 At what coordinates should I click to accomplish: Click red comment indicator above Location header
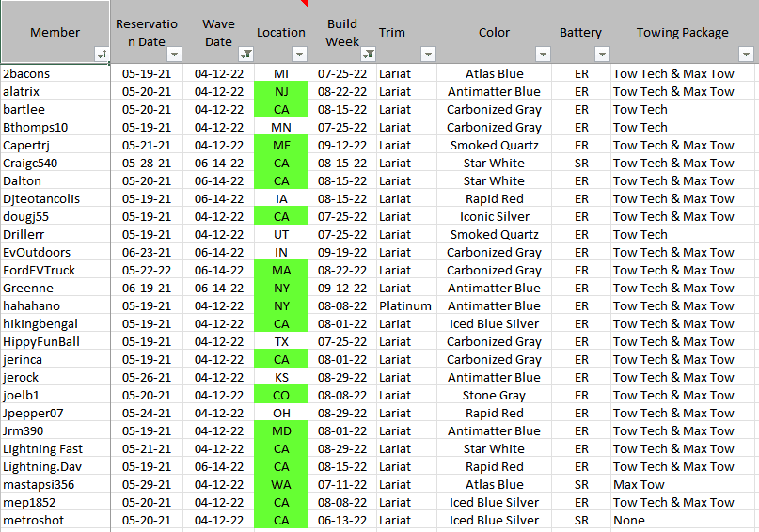point(304,3)
